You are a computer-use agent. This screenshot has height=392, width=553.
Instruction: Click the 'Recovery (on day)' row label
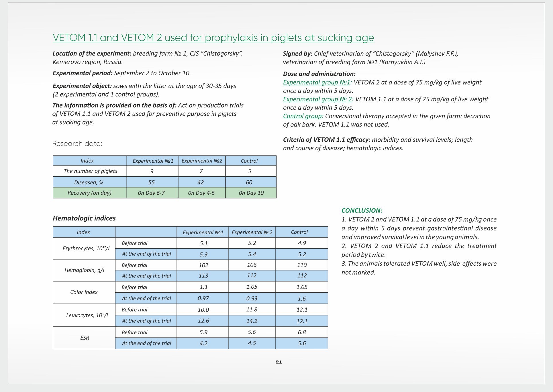(x=89, y=193)
